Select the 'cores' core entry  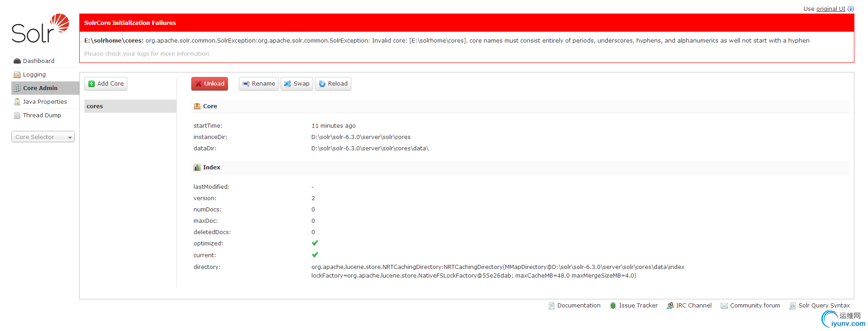(x=130, y=106)
